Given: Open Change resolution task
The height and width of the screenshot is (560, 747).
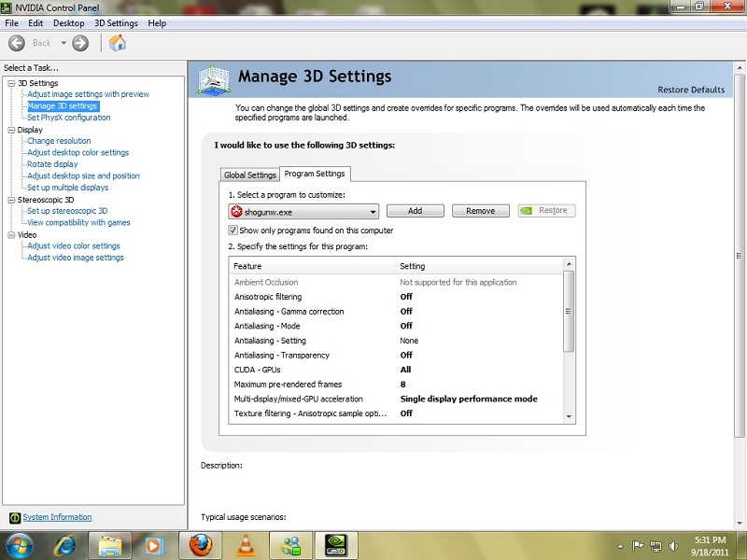Looking at the screenshot, I should pyautogui.click(x=59, y=141).
